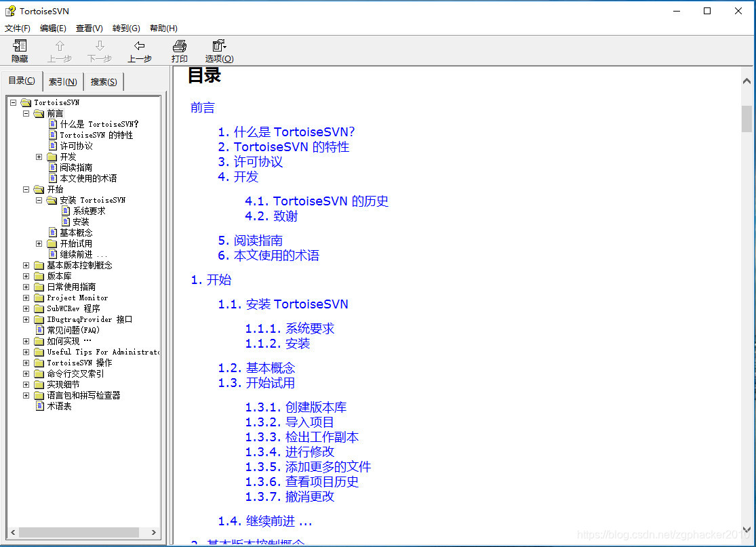Select TortoiseSVN 的特性 tree item
The height and width of the screenshot is (547, 756).
coord(96,135)
